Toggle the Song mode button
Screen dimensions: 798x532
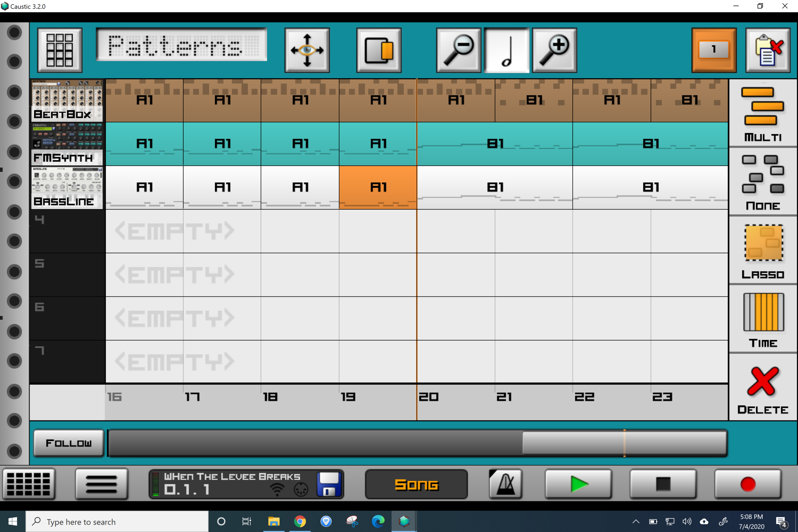416,484
